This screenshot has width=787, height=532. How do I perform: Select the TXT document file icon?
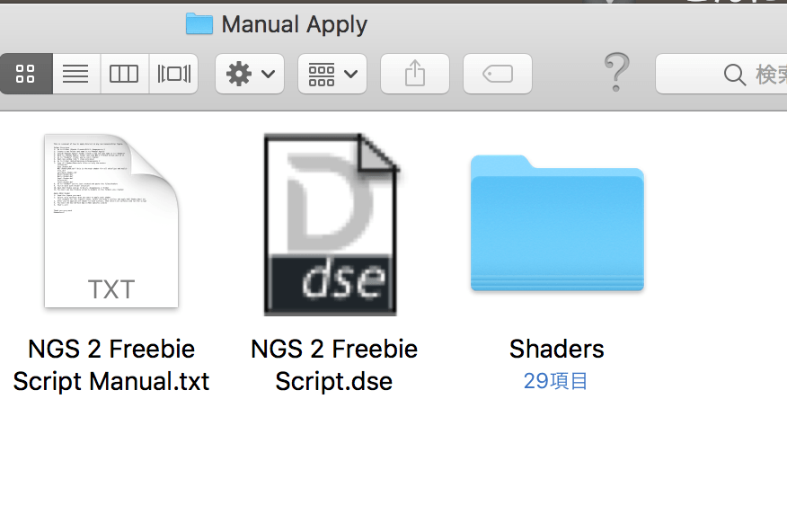point(111,221)
